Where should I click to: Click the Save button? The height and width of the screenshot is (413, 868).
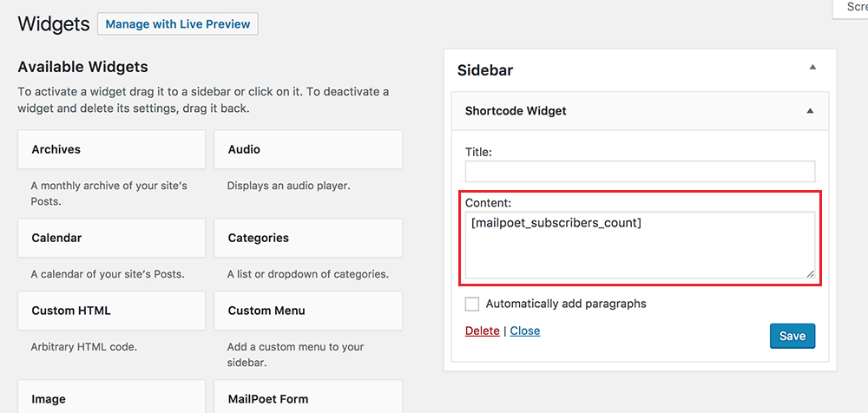[x=792, y=336]
